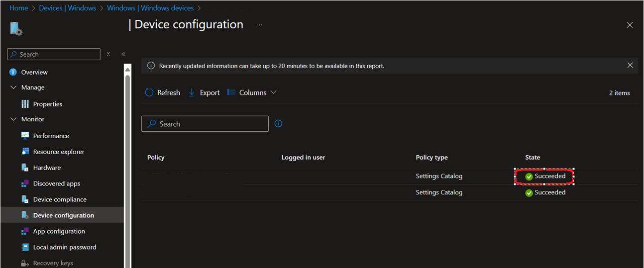Collapse the sidebar with double chevron

tap(123, 54)
